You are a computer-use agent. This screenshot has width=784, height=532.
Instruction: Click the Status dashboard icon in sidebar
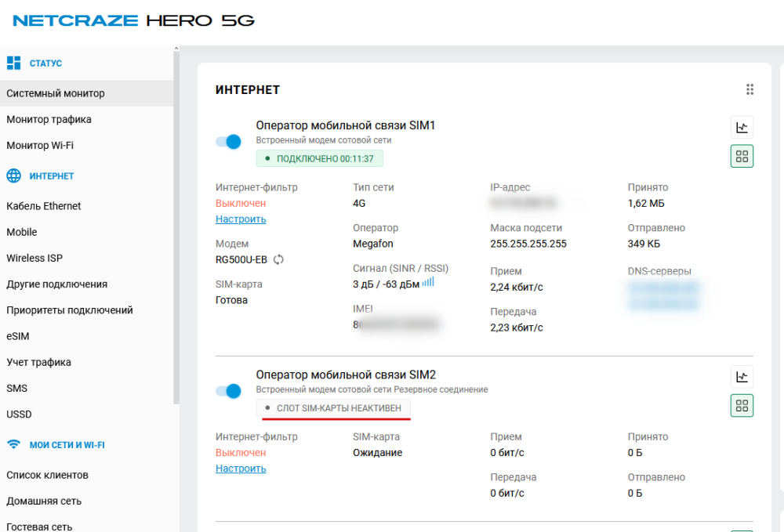point(13,63)
